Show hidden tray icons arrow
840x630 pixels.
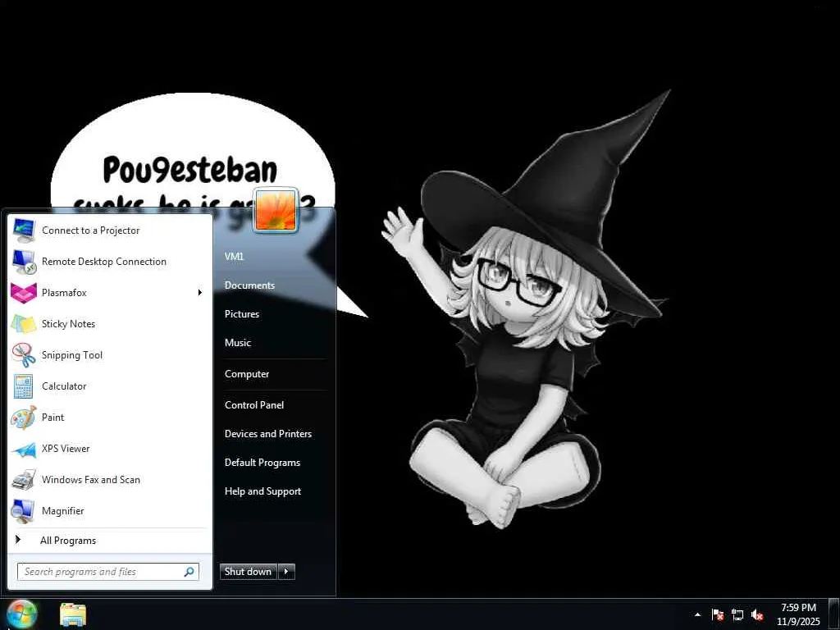click(x=697, y=615)
